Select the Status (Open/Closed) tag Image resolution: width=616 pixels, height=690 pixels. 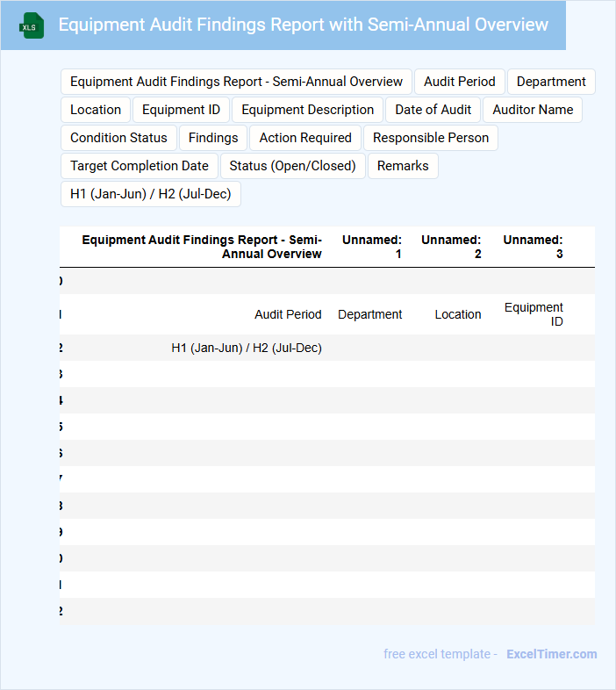pyautogui.click(x=292, y=166)
